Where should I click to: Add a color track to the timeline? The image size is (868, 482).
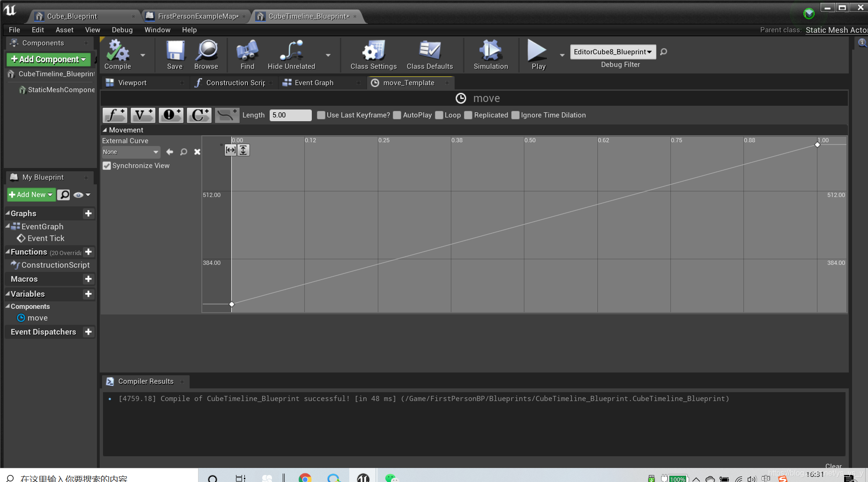tap(199, 115)
